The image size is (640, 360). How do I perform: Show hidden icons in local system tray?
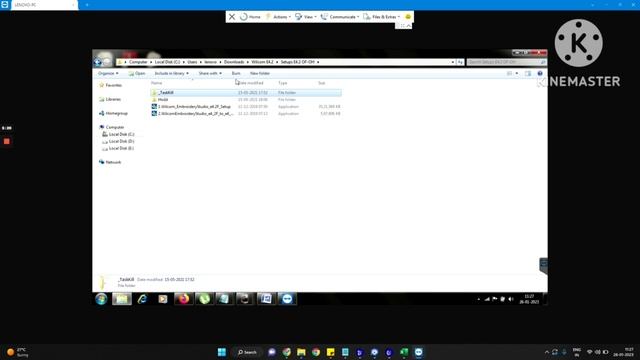(547, 352)
